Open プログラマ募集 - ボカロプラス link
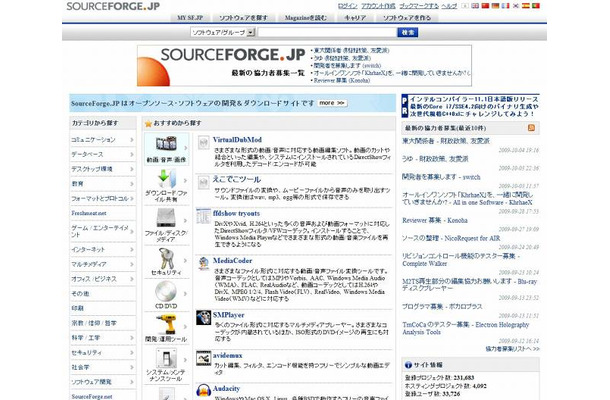 (x=442, y=307)
